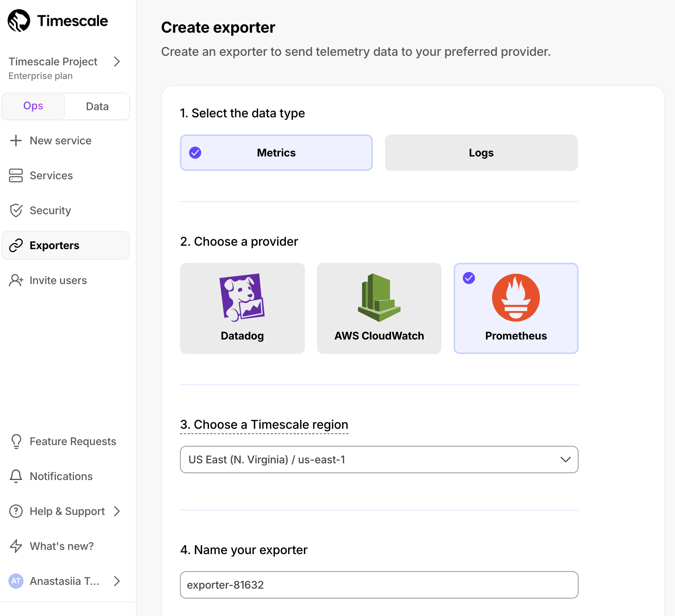
Task: Click the Anastasiia T... account name
Action: tap(65, 581)
